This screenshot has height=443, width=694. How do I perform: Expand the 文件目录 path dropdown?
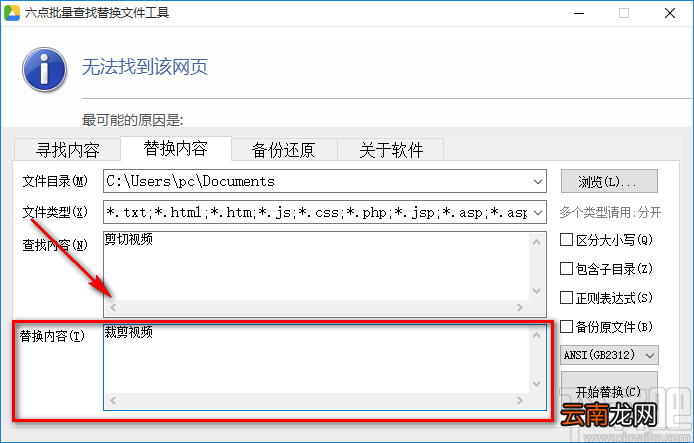point(538,181)
